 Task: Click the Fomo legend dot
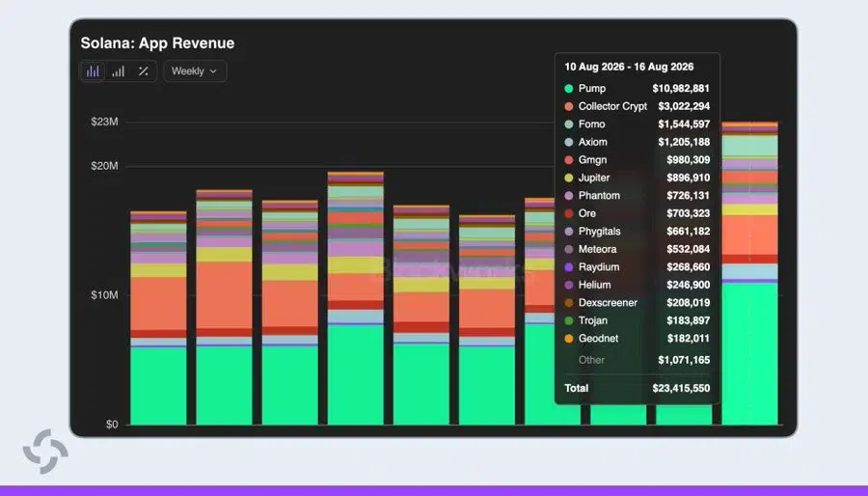click(x=568, y=124)
